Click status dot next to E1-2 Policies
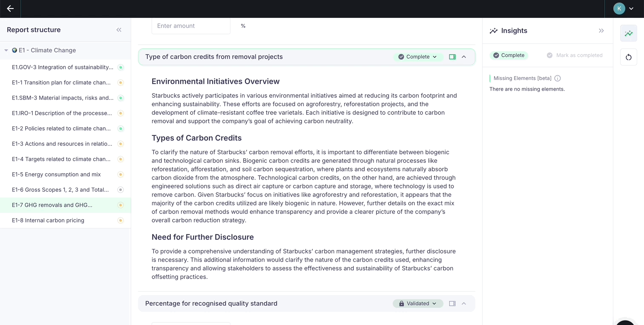 click(121, 128)
